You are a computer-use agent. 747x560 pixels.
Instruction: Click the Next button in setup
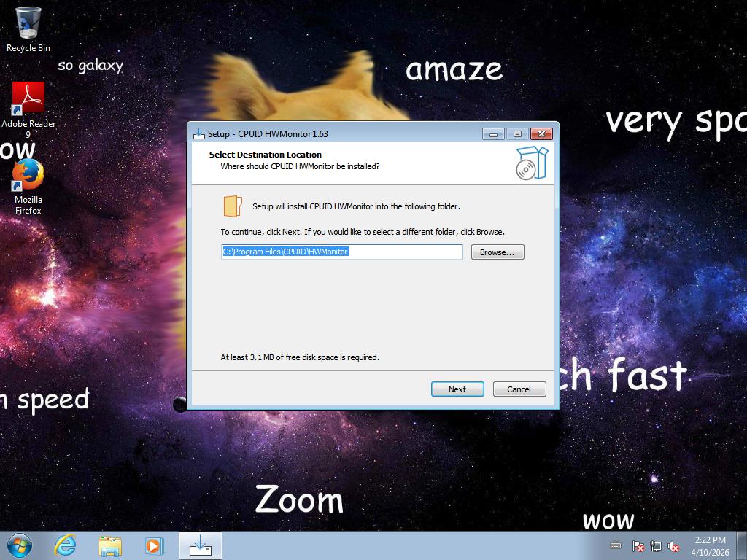[x=457, y=389]
